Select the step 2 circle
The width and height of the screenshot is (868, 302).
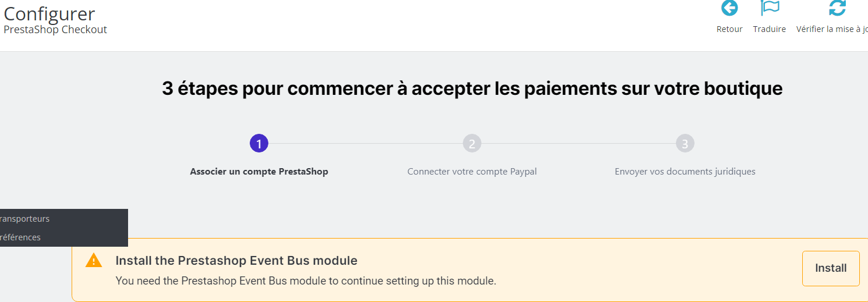point(472,143)
